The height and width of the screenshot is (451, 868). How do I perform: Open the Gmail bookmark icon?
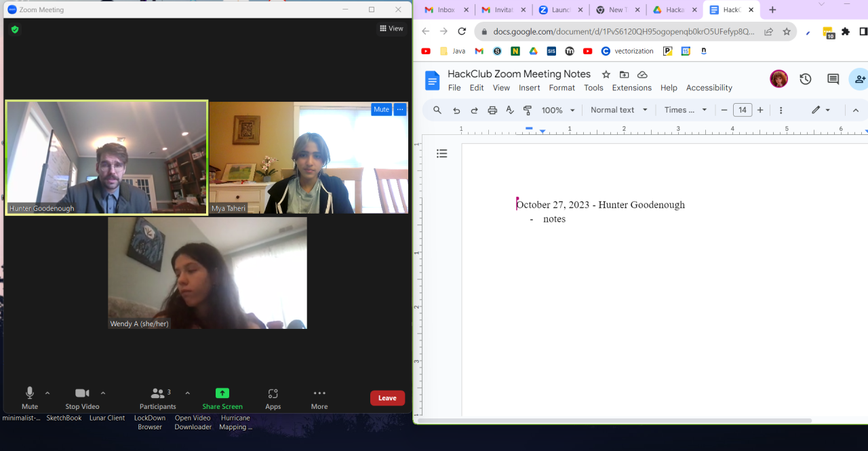[x=479, y=51]
